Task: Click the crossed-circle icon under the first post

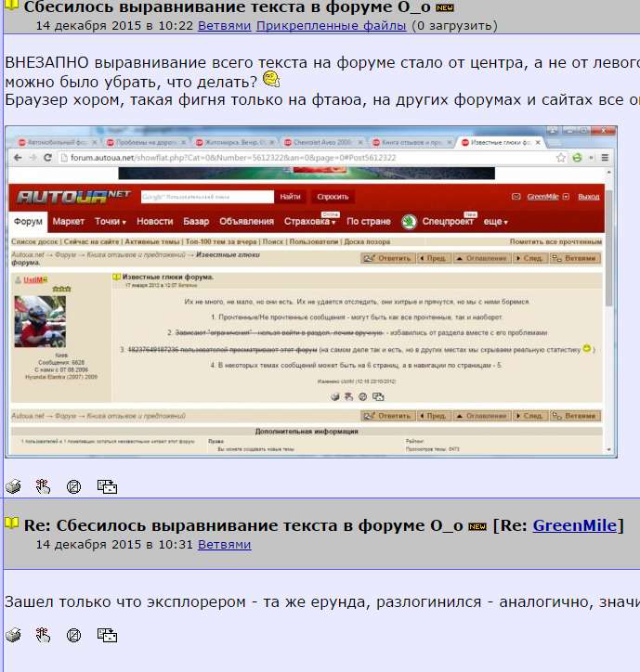Action: pyautogui.click(x=74, y=485)
